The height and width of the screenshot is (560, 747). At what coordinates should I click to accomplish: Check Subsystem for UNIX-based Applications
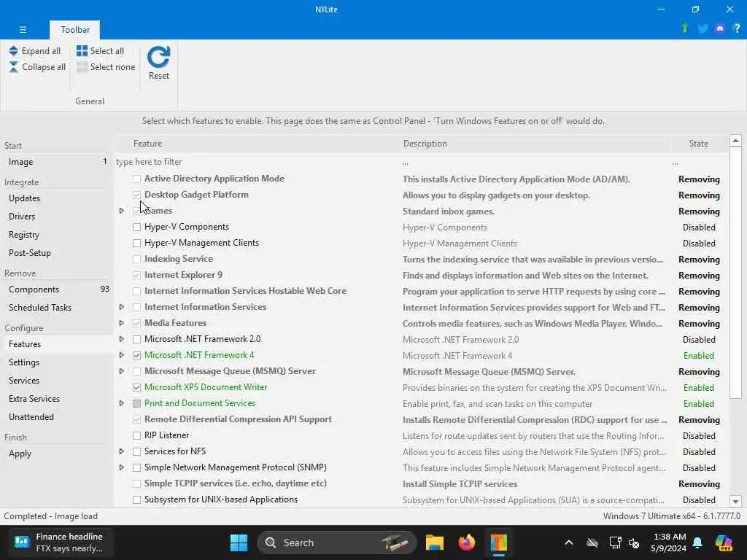click(x=136, y=499)
